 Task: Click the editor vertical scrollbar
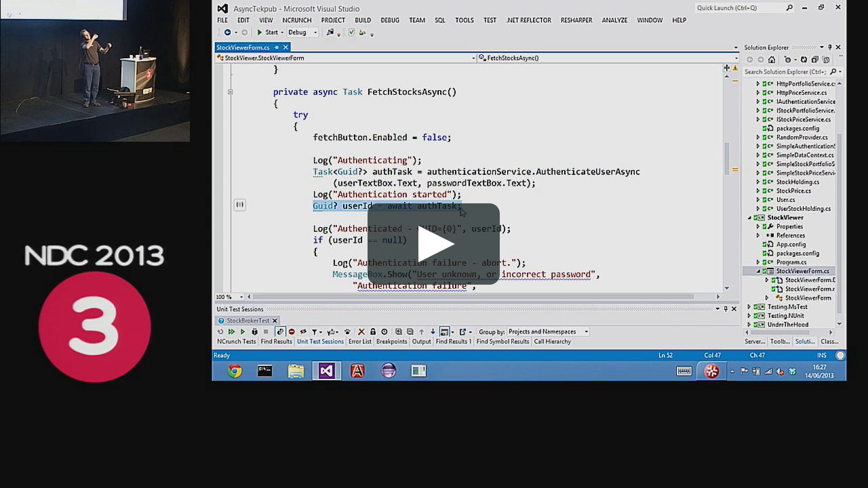(726, 158)
